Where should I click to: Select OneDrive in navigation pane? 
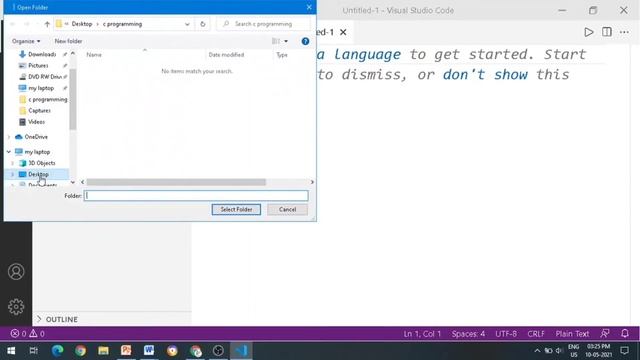pyautogui.click(x=36, y=137)
